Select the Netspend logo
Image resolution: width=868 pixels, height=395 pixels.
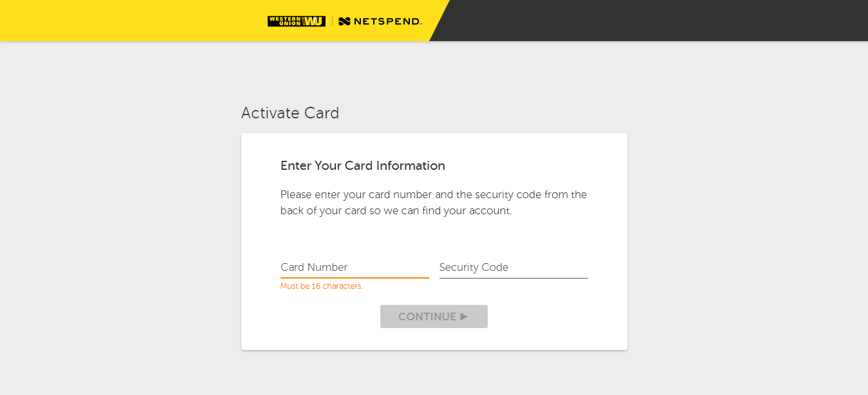[x=380, y=20]
